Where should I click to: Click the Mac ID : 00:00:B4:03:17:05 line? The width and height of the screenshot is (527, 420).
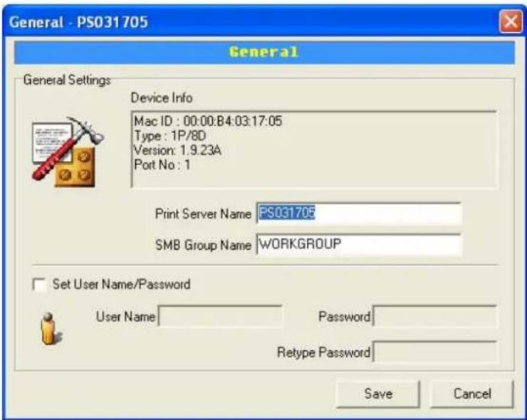(208, 121)
